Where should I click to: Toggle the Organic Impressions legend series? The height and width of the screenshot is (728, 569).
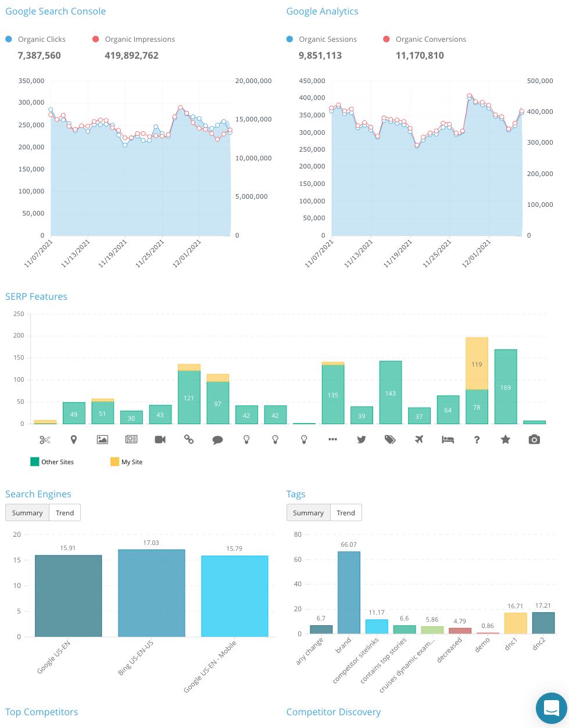139,40
